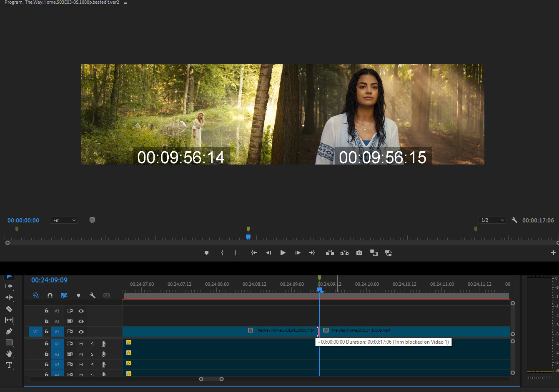
Task: Open Program monitor settings wrench
Action: pyautogui.click(x=514, y=220)
